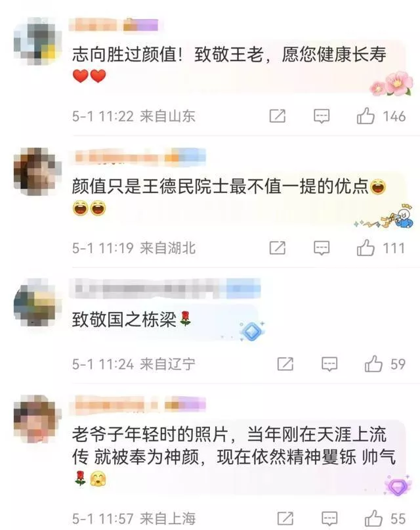The height and width of the screenshot is (530, 420).
Task: Select the comment text 颜值只是王德民院士最不值一提的优点
Action: tap(220, 187)
